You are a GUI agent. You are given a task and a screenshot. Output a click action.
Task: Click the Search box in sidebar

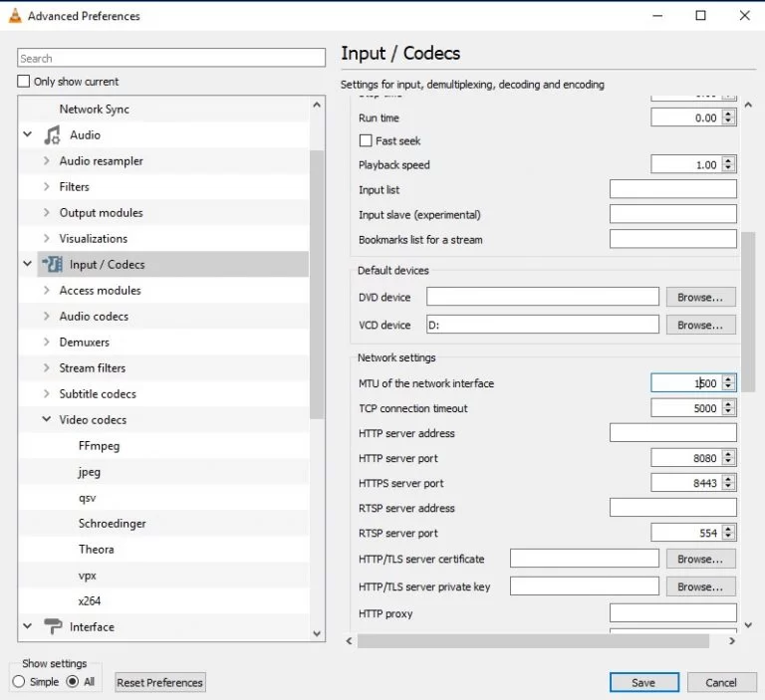pyautogui.click(x=171, y=59)
